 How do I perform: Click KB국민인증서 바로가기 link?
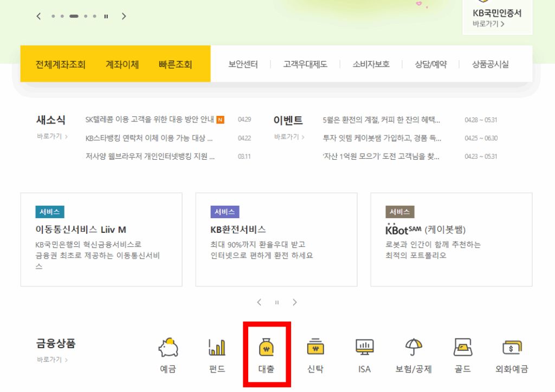(x=488, y=24)
